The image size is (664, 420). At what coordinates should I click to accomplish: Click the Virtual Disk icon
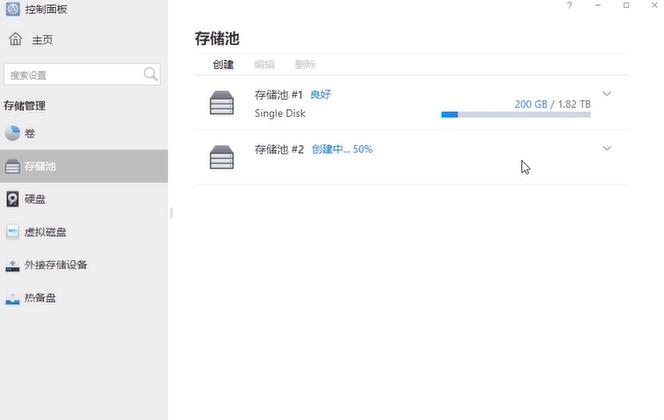tap(12, 232)
